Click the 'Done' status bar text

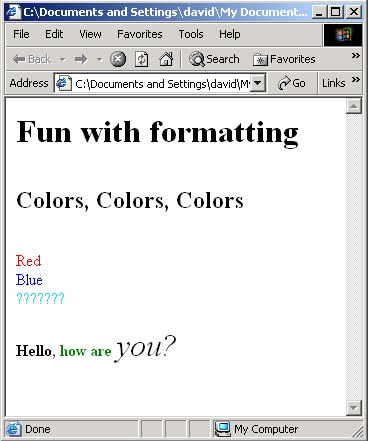(x=38, y=429)
